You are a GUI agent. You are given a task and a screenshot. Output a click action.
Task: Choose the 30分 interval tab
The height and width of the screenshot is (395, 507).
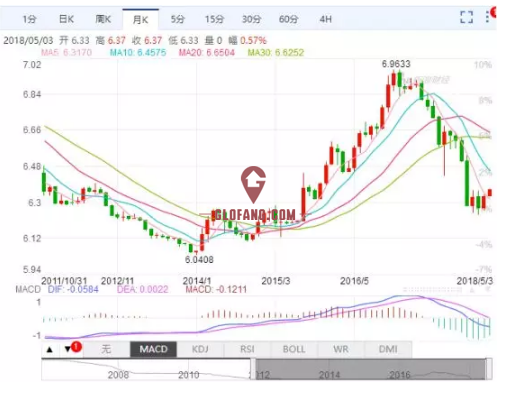coord(251,19)
